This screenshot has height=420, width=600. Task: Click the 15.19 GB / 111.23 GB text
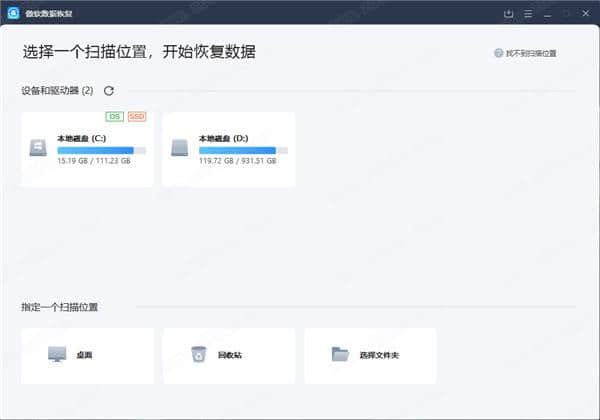click(x=94, y=161)
